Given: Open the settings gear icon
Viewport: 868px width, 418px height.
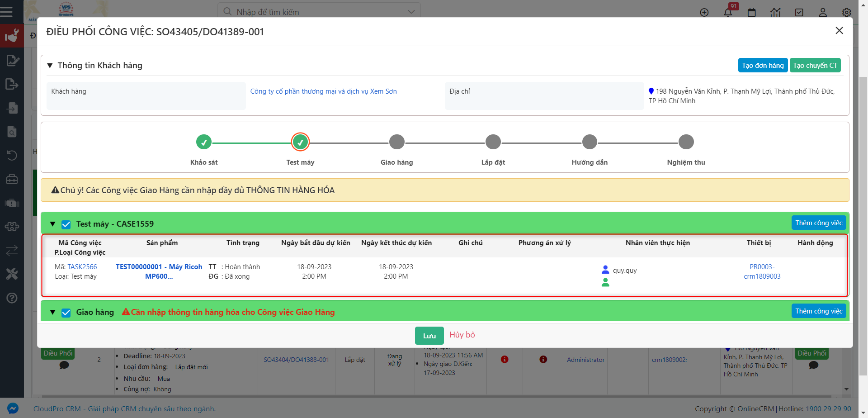Looking at the screenshot, I should 847,12.
